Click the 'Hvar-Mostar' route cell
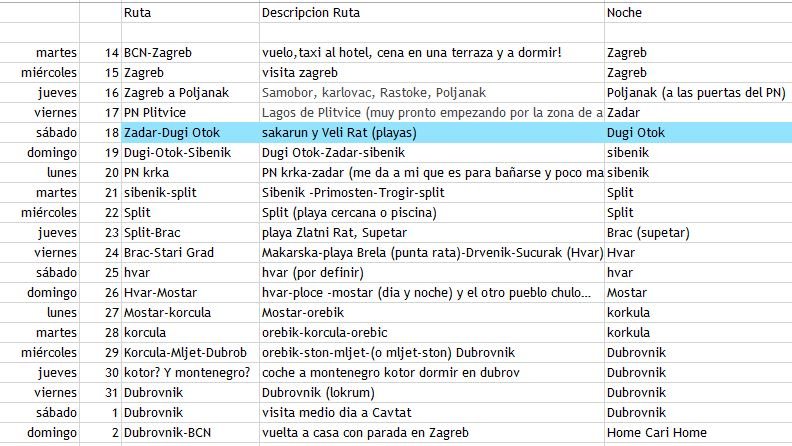Viewport: 792px width, 446px height. (x=190, y=292)
